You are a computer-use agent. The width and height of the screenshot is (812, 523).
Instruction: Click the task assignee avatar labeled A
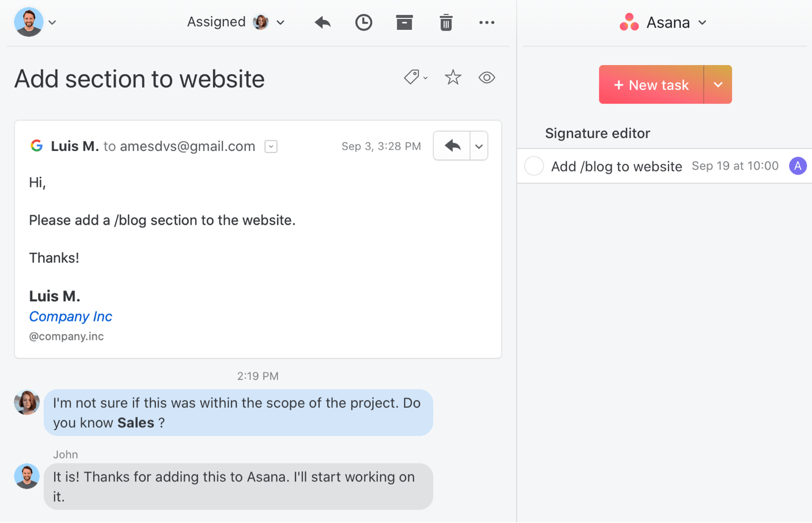(x=798, y=166)
